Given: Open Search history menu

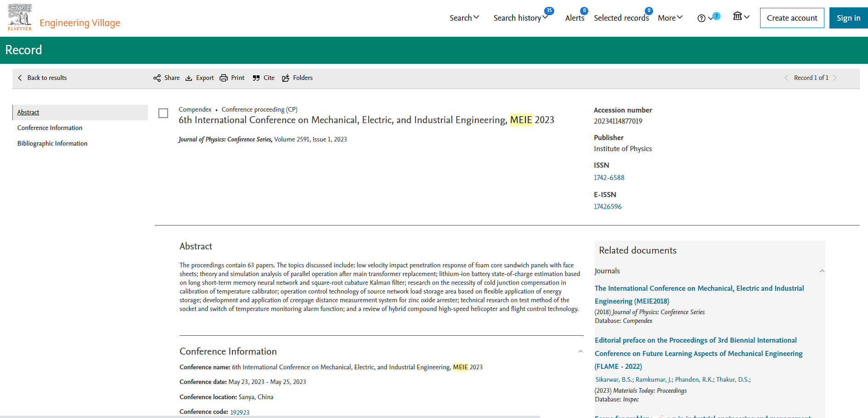Looking at the screenshot, I should pos(520,18).
